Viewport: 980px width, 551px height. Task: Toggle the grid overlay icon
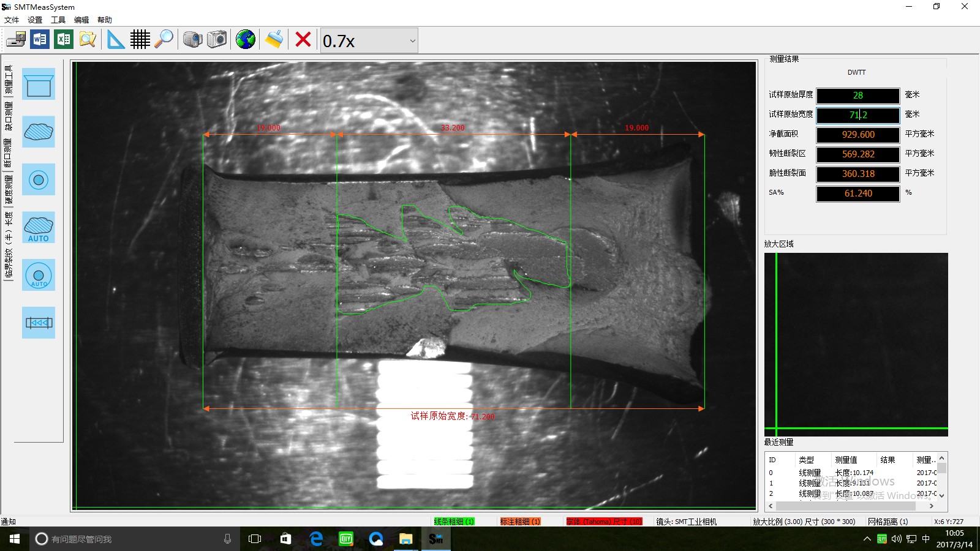click(140, 40)
